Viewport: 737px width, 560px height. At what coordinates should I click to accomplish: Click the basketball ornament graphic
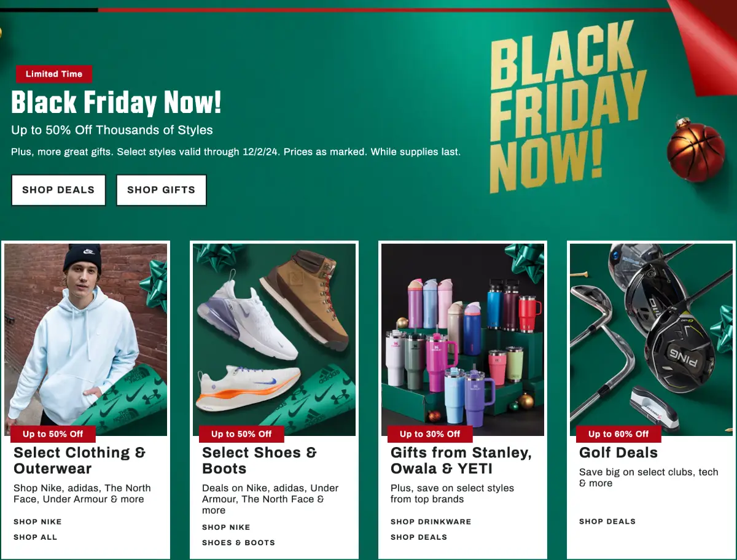(x=696, y=150)
